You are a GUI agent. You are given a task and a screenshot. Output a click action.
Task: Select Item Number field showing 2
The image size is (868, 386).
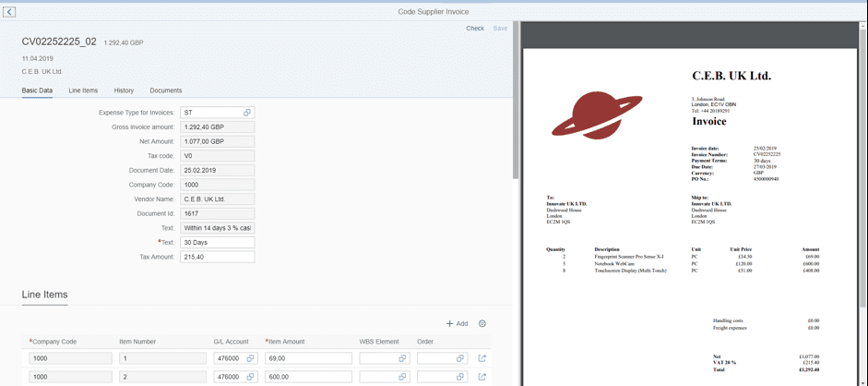click(x=162, y=377)
